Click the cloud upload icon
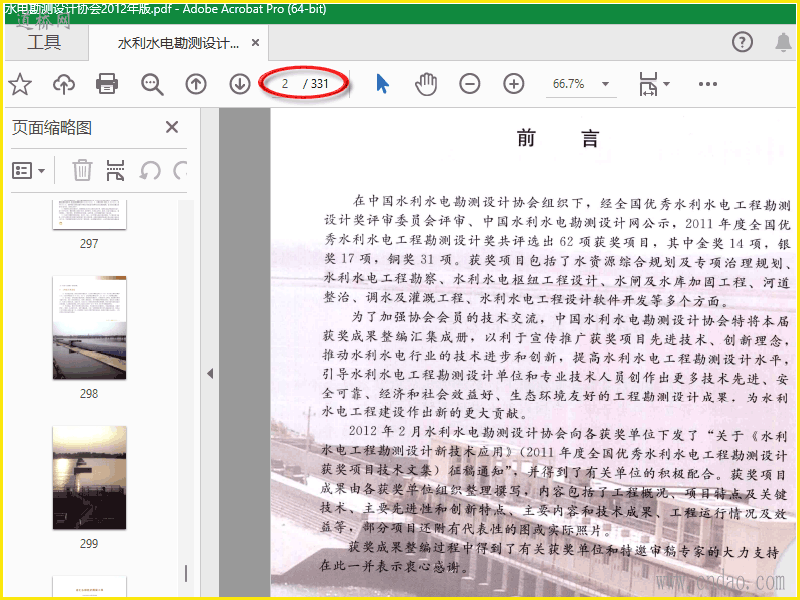 pyautogui.click(x=64, y=84)
